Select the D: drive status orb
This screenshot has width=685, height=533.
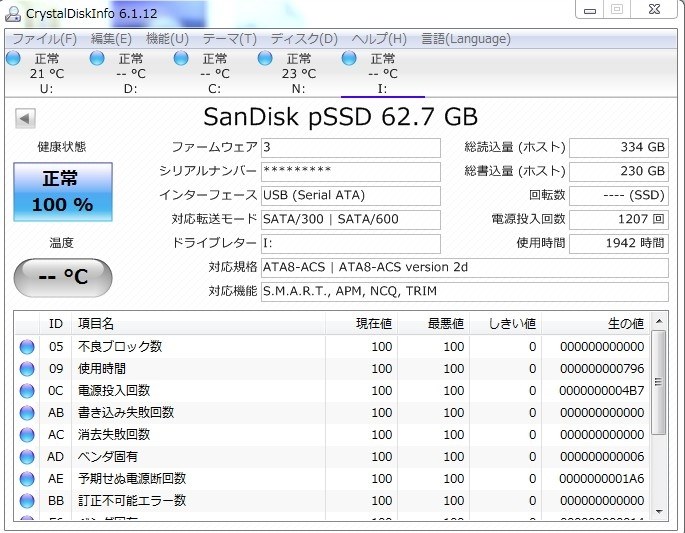[97, 59]
